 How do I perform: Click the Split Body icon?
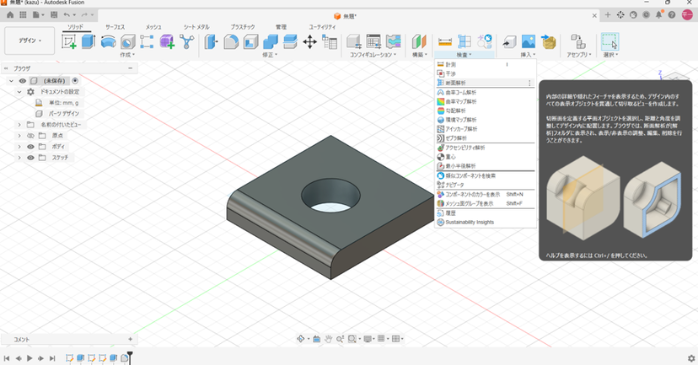(290, 42)
